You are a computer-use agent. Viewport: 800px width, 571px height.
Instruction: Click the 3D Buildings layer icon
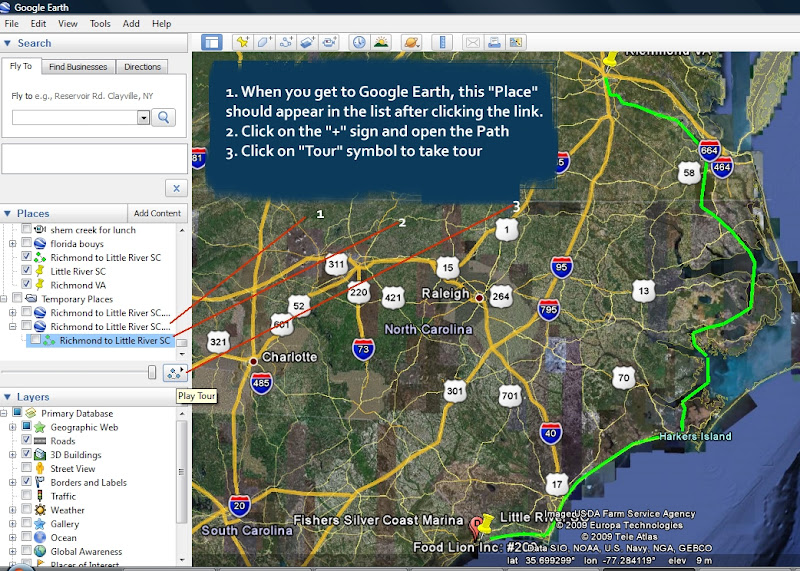40,454
